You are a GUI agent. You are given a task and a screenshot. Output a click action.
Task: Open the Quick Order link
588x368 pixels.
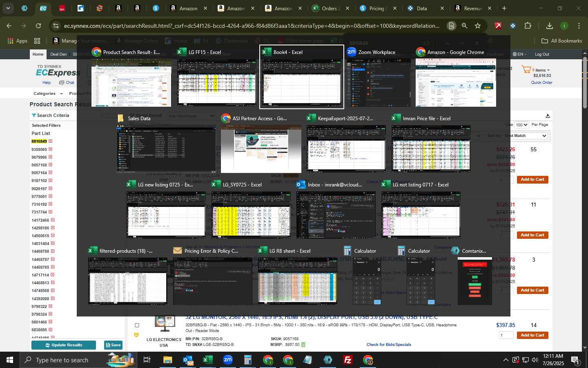click(541, 83)
